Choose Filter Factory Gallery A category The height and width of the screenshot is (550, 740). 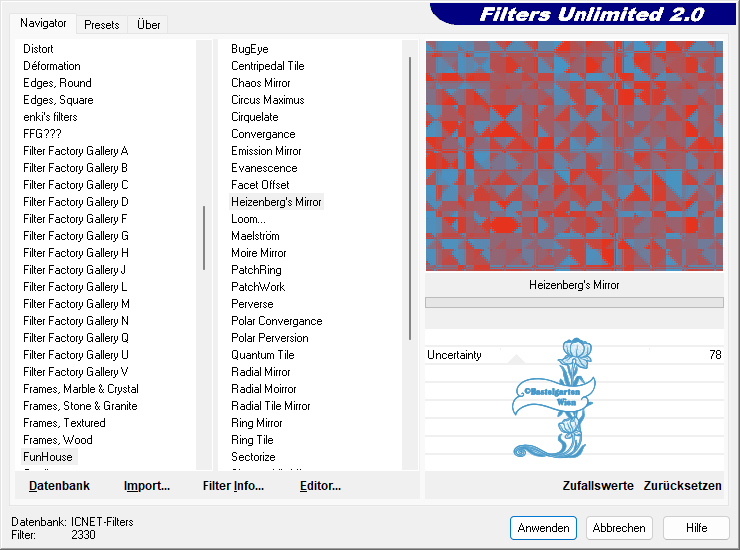tap(76, 151)
